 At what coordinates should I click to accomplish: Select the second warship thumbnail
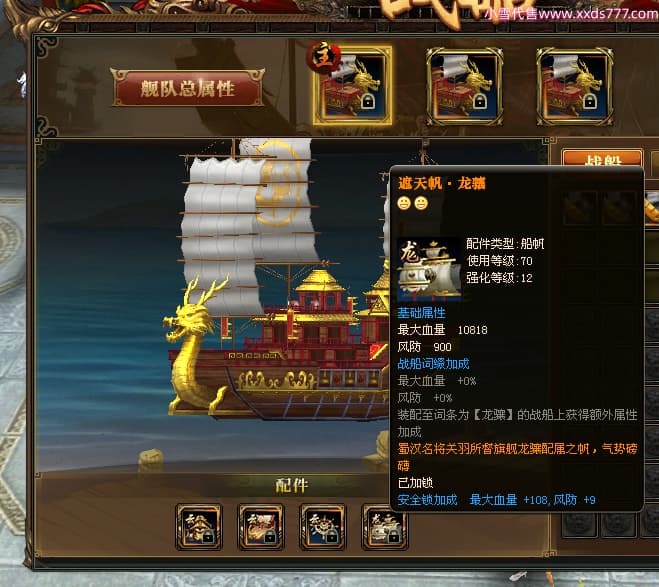(x=464, y=87)
